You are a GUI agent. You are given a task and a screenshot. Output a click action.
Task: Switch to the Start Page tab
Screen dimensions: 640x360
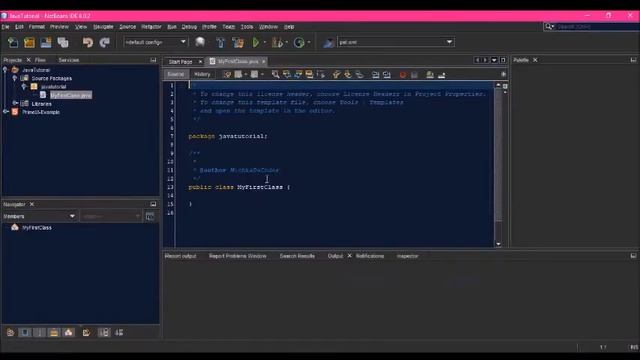coord(180,62)
